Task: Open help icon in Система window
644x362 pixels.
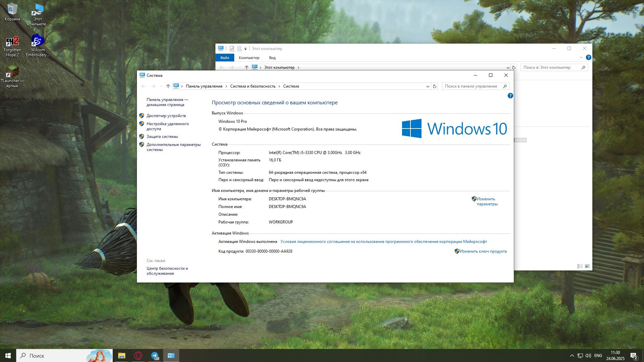Action: (x=510, y=96)
